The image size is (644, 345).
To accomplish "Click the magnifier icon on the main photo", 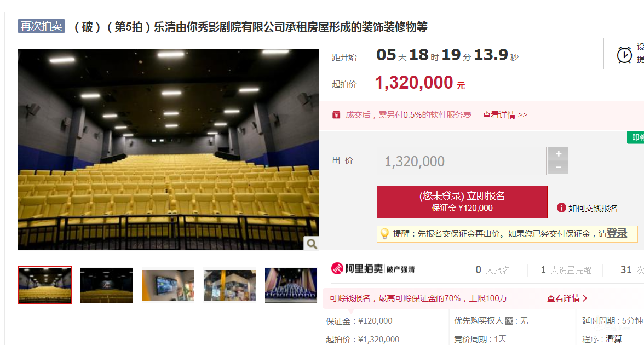I will point(312,244).
